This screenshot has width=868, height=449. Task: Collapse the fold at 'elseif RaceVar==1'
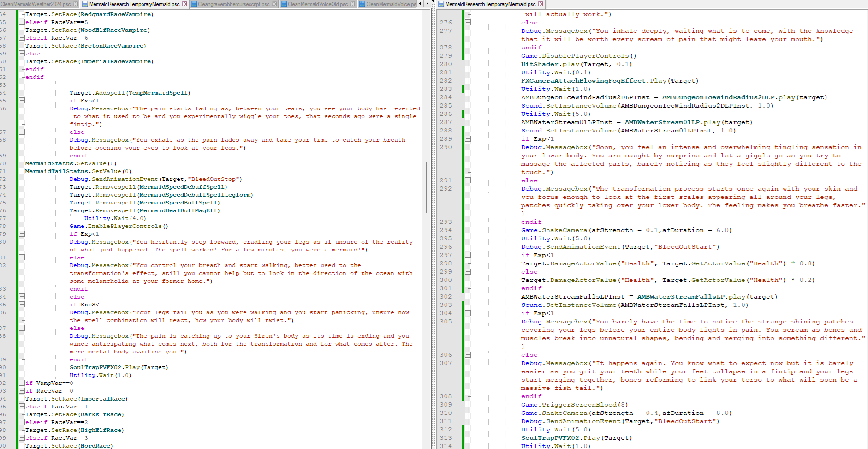click(22, 407)
